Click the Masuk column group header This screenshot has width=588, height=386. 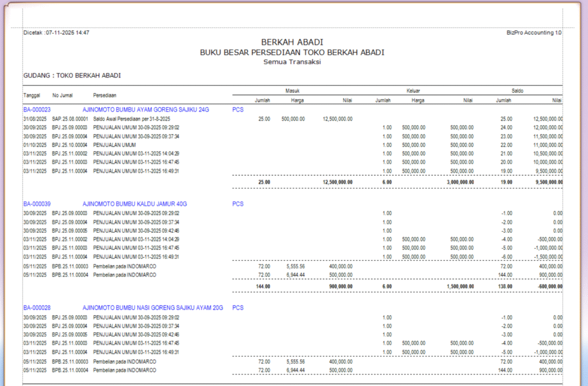pyautogui.click(x=293, y=91)
